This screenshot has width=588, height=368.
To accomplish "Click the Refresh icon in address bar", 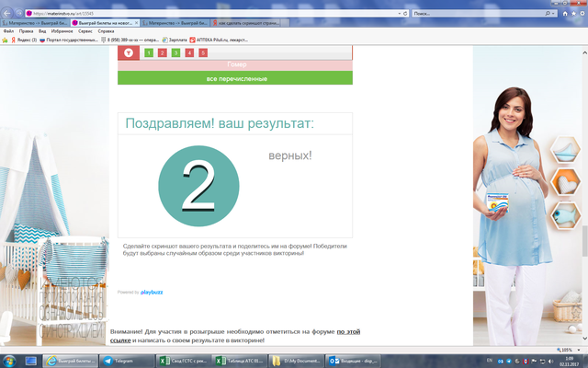I will point(405,14).
